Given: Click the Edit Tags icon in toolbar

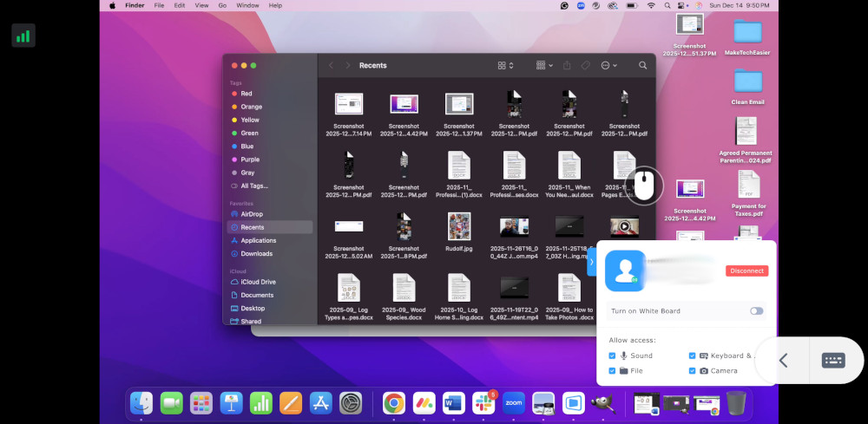Looking at the screenshot, I should [586, 65].
